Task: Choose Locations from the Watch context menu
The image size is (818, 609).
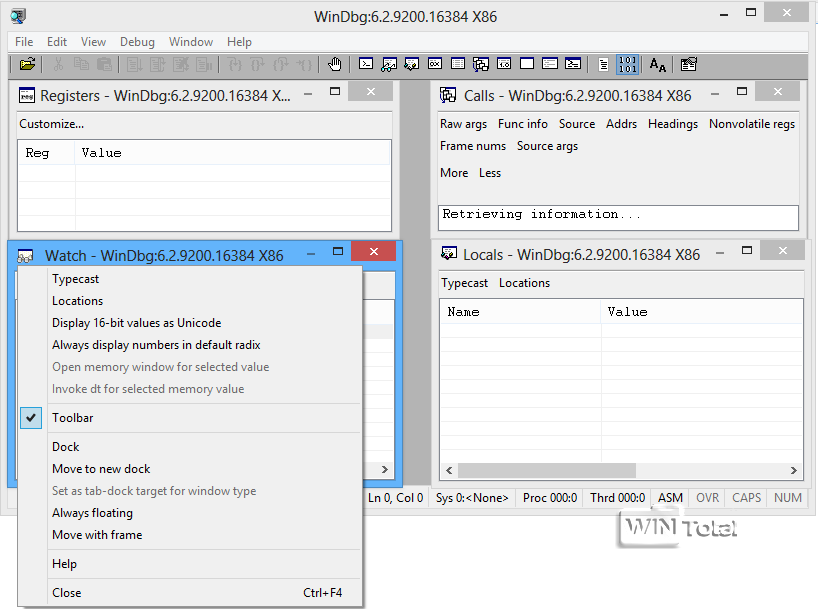Action: (189, 301)
